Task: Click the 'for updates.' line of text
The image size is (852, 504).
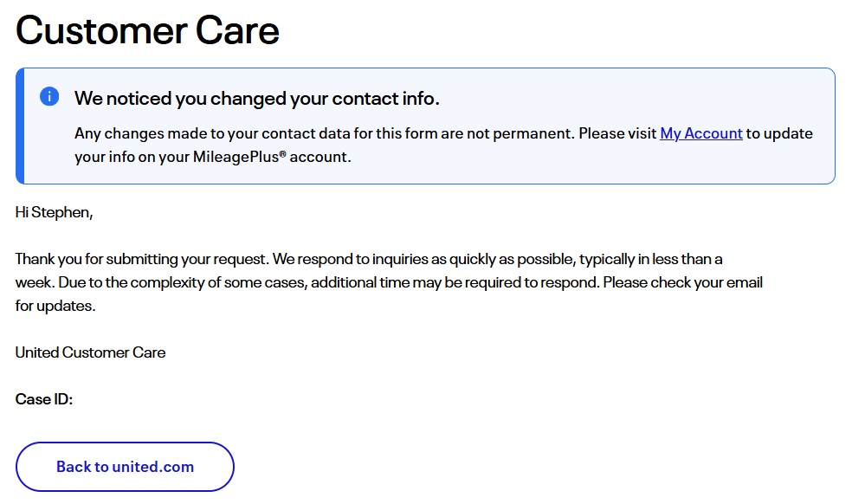Action: pyautogui.click(x=55, y=306)
